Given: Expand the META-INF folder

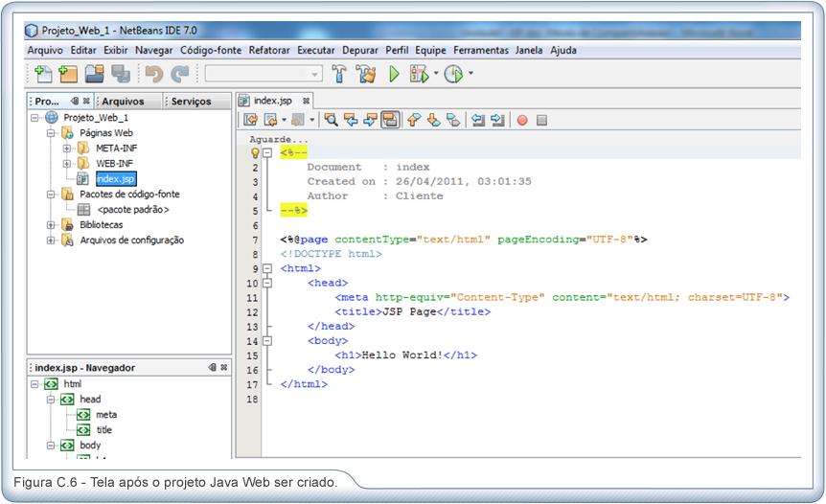Looking at the screenshot, I should tap(67, 149).
